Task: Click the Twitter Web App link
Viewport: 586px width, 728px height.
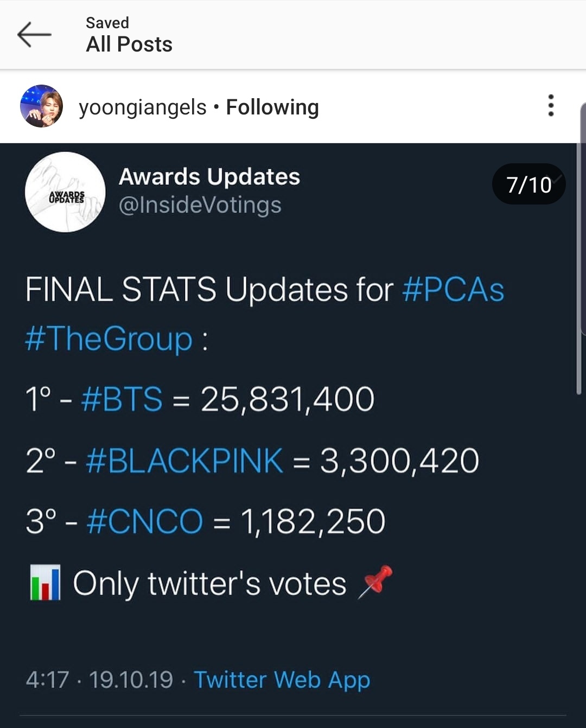Action: [282, 680]
